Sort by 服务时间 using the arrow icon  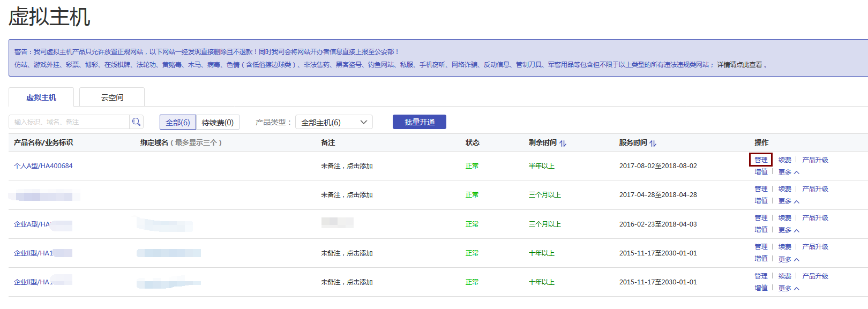click(653, 143)
